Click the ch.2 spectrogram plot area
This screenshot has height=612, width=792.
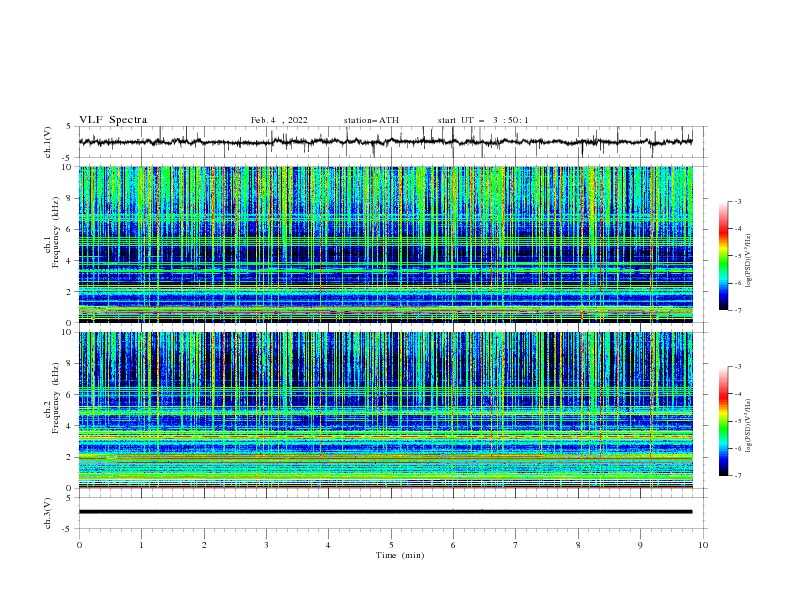click(x=385, y=410)
